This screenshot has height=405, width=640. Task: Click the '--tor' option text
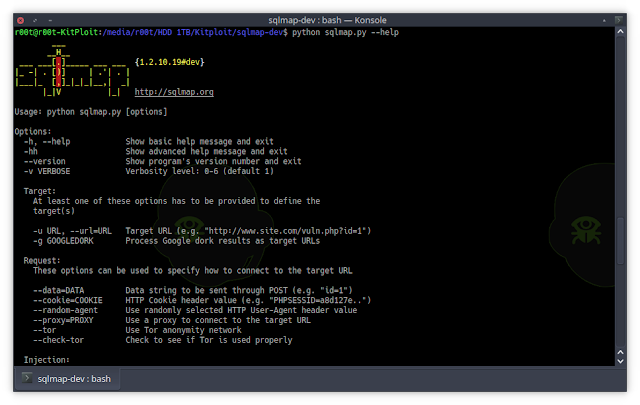click(x=44, y=330)
